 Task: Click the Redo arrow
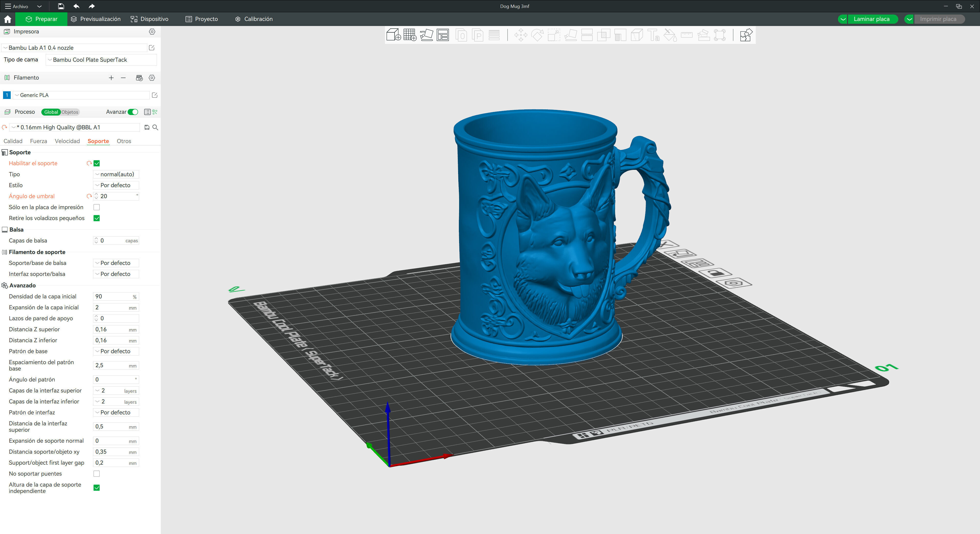(92, 6)
